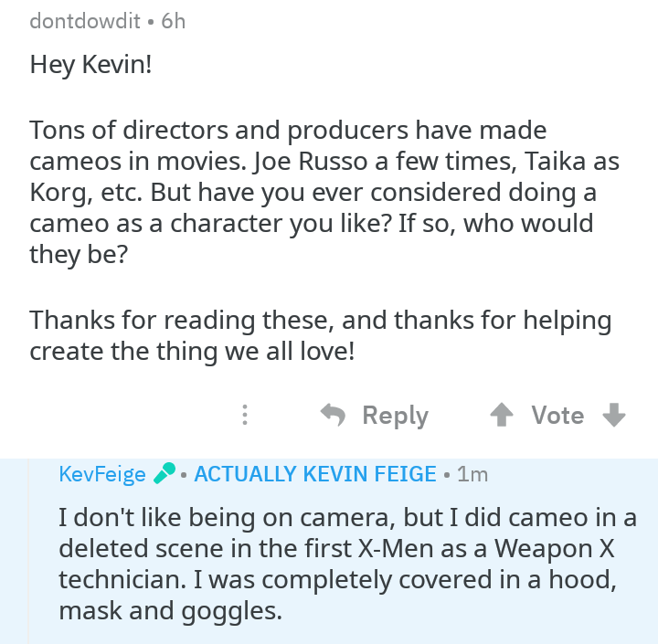Open KevFeige's user profile
658x644 pixels.
point(101,474)
